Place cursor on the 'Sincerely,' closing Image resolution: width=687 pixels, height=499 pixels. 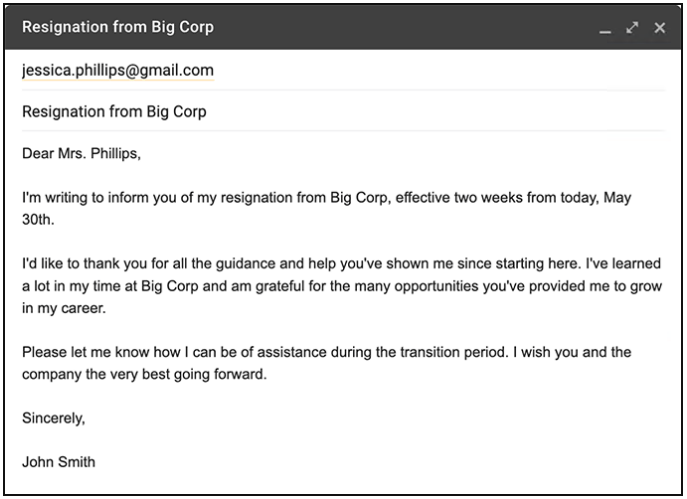53,419
